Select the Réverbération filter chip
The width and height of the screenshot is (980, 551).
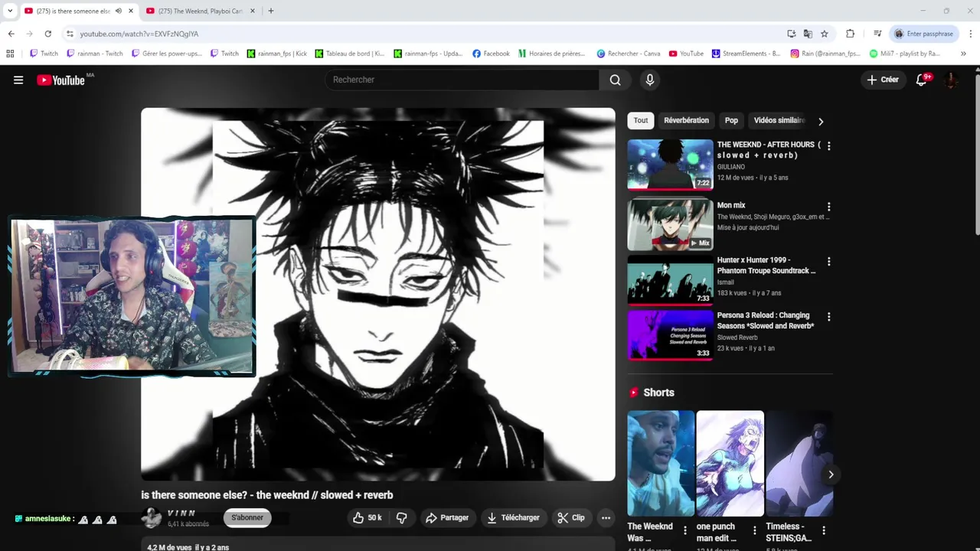(686, 120)
